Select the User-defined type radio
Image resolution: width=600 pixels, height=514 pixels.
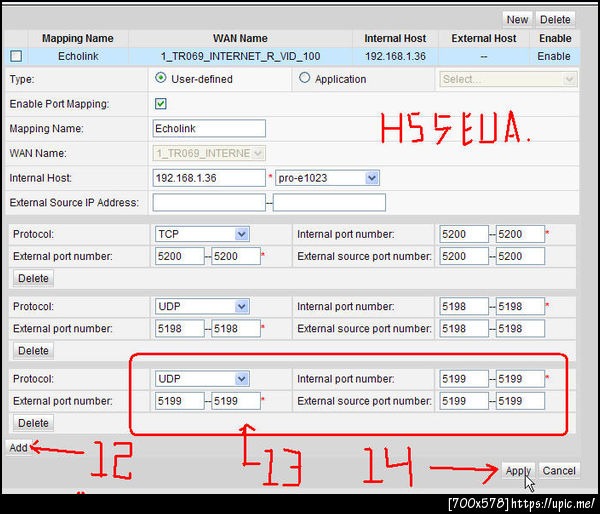161,78
